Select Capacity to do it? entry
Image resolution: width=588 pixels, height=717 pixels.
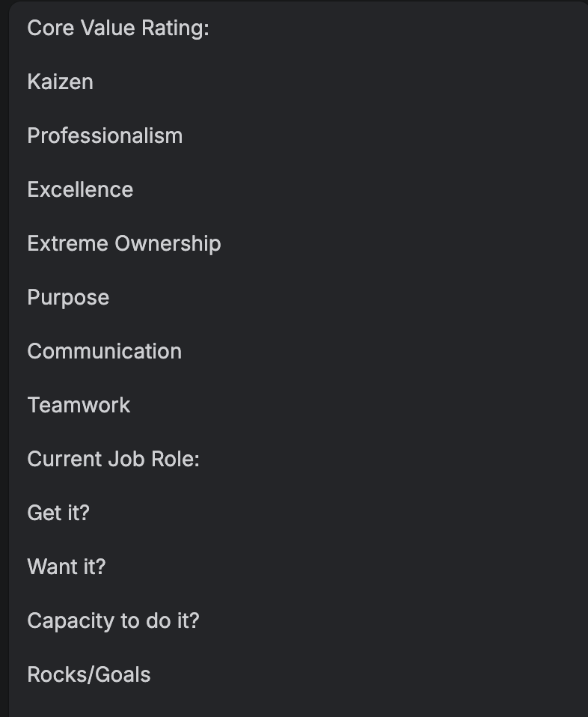114,621
